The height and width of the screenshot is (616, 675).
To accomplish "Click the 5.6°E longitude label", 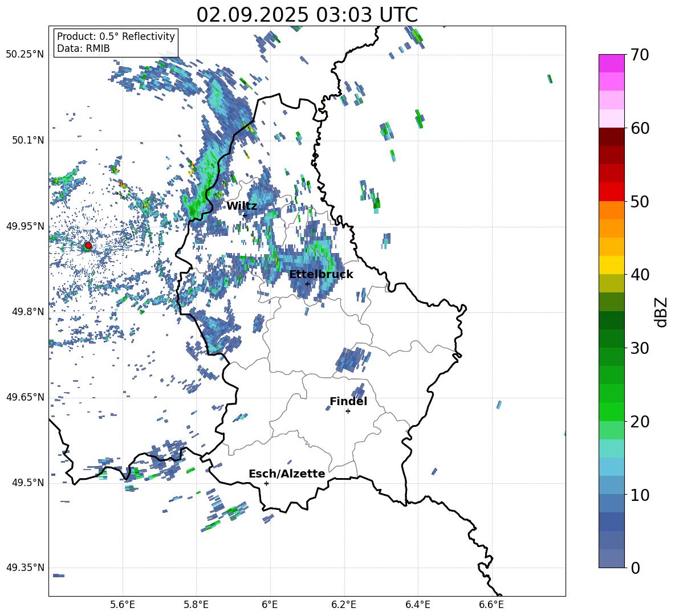I will 123,605.
